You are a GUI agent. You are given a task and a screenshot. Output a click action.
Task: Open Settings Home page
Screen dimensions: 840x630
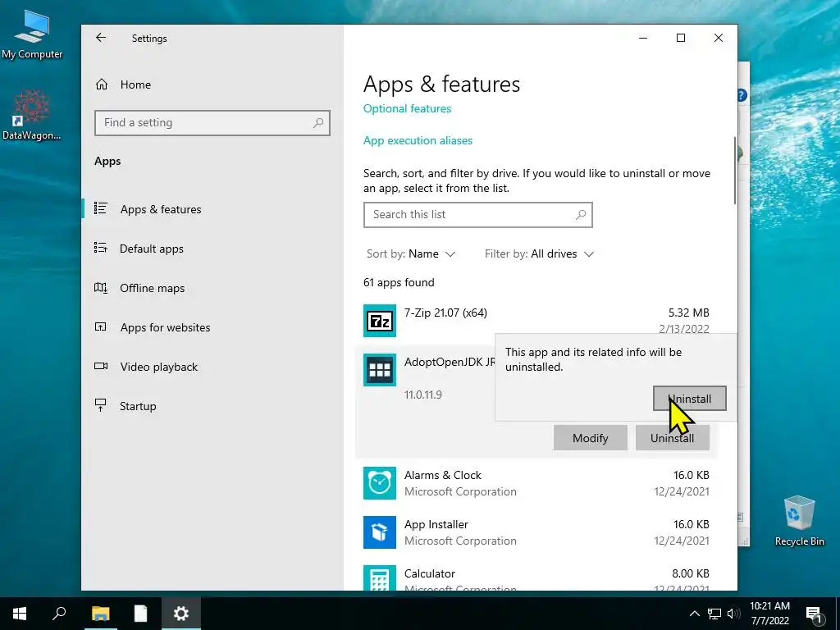click(135, 84)
